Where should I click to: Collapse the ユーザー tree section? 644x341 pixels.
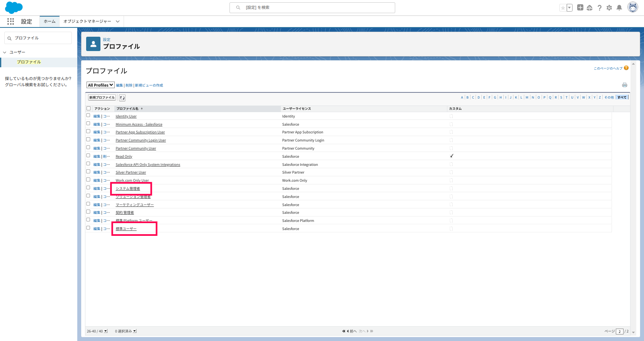point(5,52)
